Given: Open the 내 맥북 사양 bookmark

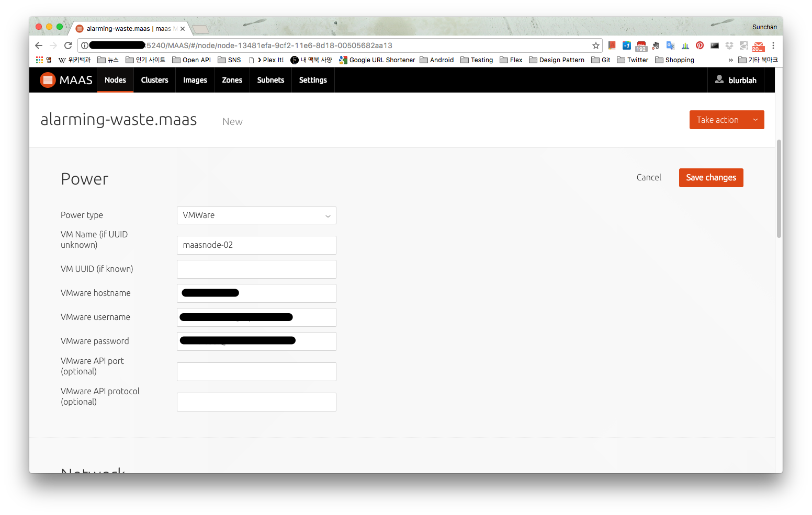Looking at the screenshot, I should click(311, 60).
